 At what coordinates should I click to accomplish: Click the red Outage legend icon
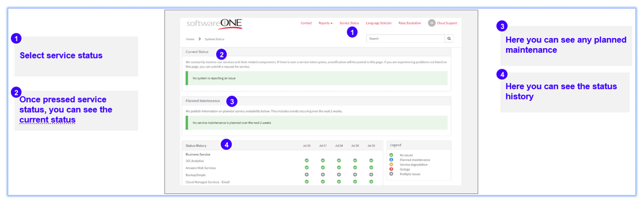(x=391, y=169)
